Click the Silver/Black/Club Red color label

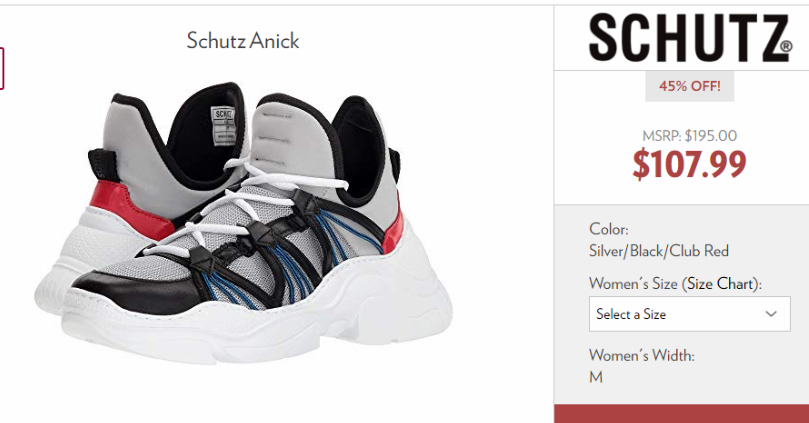pos(659,251)
